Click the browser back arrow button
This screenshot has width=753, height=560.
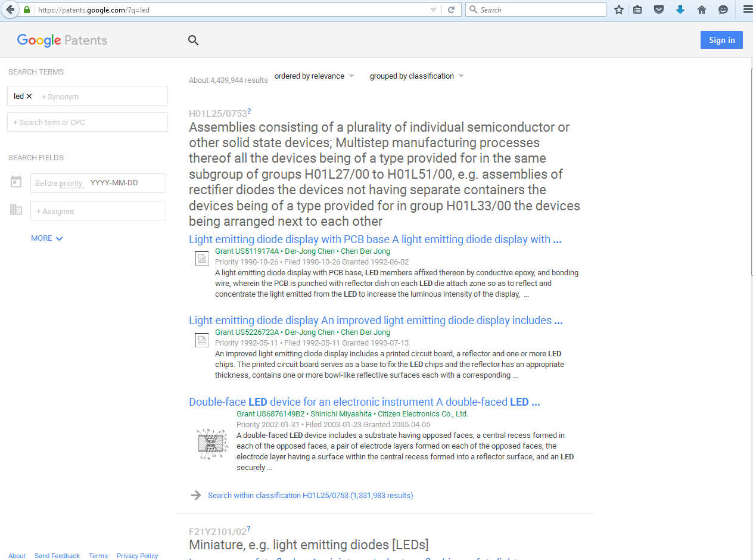click(x=10, y=10)
